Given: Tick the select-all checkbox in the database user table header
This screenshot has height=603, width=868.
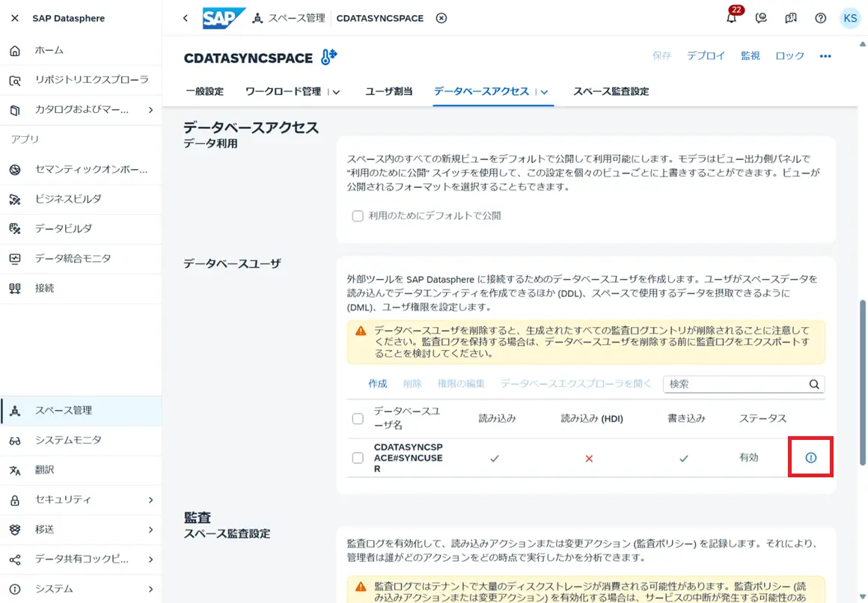Looking at the screenshot, I should click(x=358, y=419).
